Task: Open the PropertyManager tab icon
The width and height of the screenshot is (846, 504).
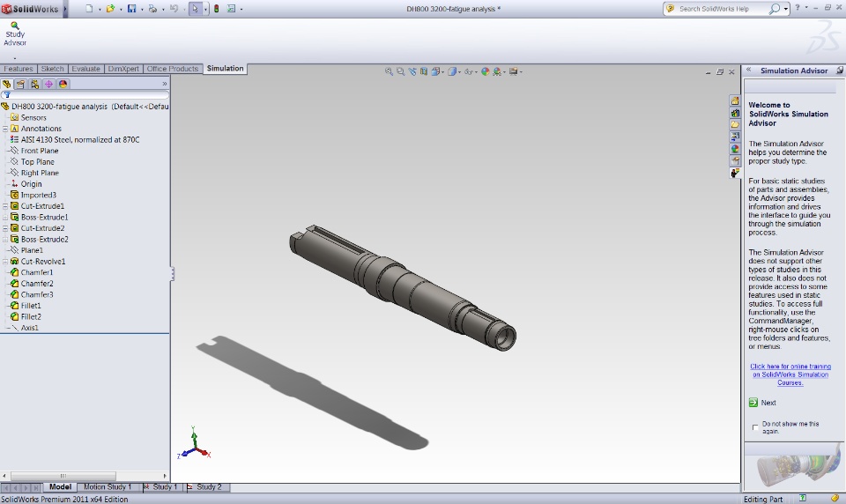Action: pos(20,85)
